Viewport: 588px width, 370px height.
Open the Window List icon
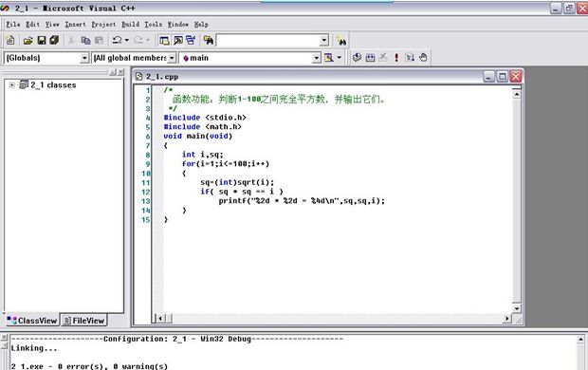click(x=191, y=40)
